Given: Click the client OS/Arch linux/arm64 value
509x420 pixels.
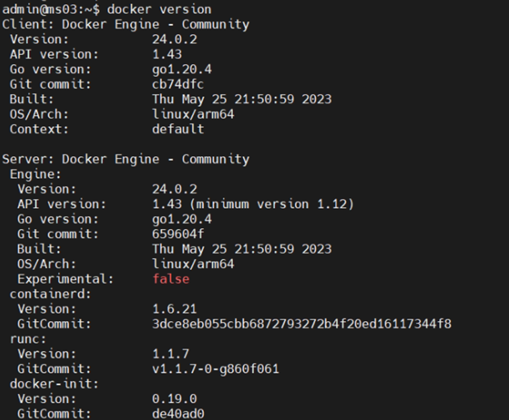Looking at the screenshot, I should (x=193, y=114).
